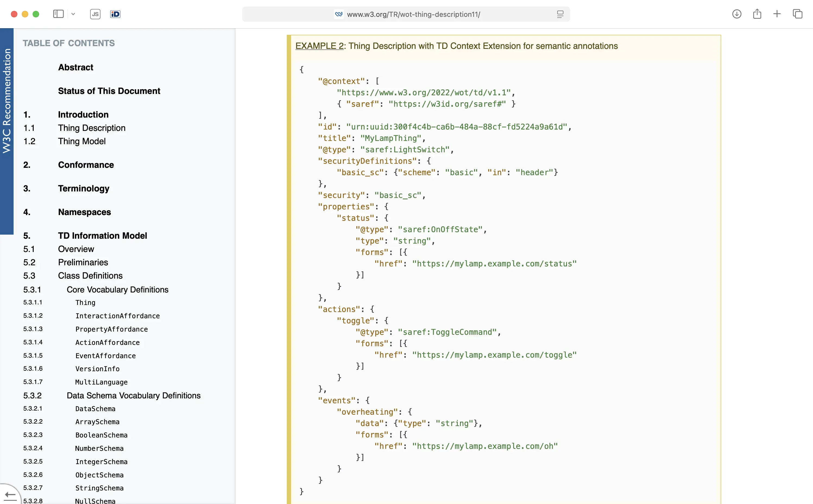813x504 pixels.
Task: Open 5.3.2 Data Schema Vocabulary Definitions
Action: [134, 396]
